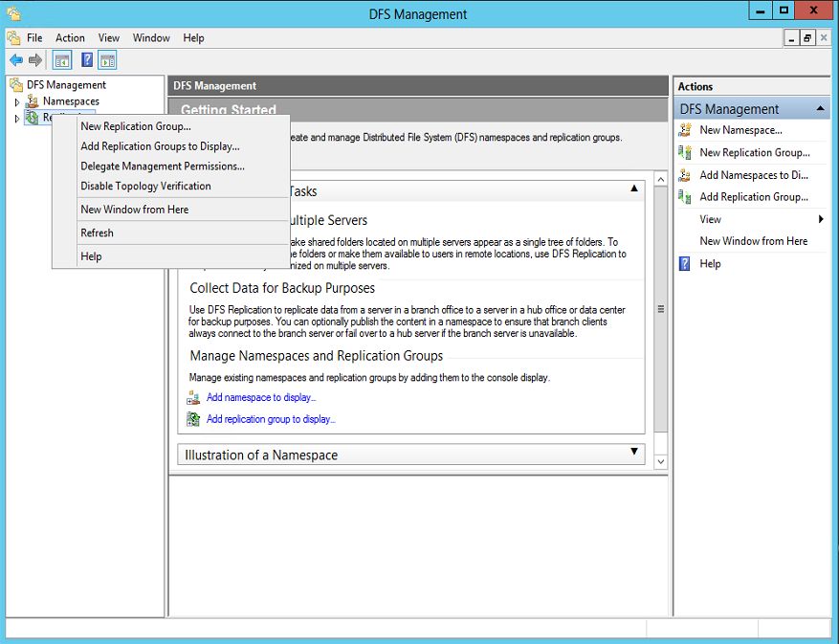Open the Action menu
Image resolution: width=839 pixels, height=644 pixels.
[70, 38]
